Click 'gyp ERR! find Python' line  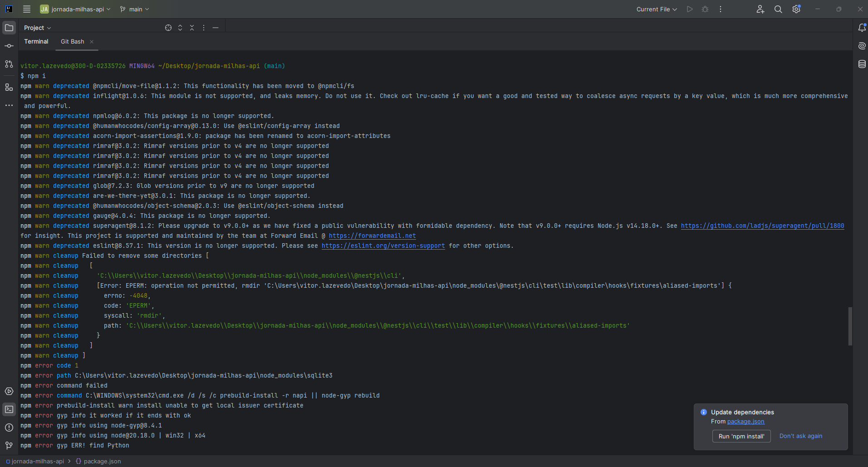[x=75, y=445]
